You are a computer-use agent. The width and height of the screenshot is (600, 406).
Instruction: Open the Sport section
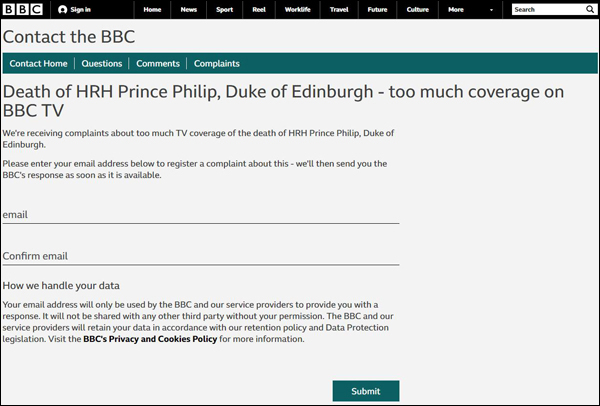tap(224, 10)
